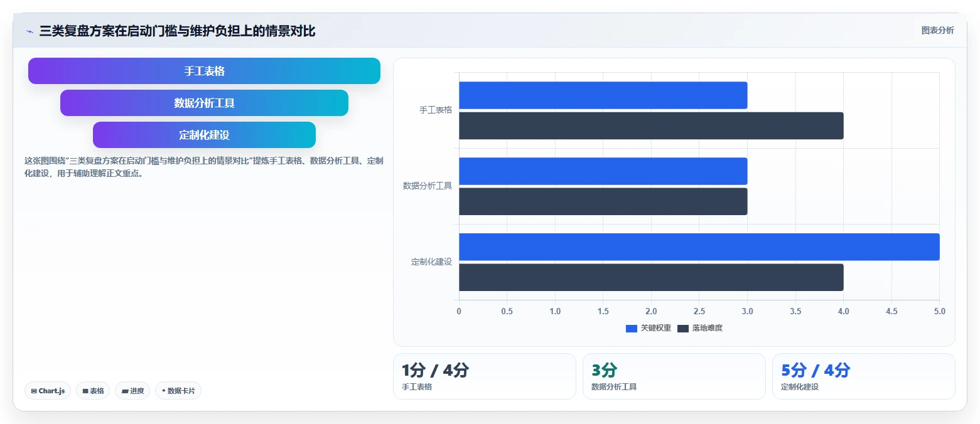The height and width of the screenshot is (424, 980).
Task: Click the blue 关键权重 legend swatch
Action: point(632,329)
